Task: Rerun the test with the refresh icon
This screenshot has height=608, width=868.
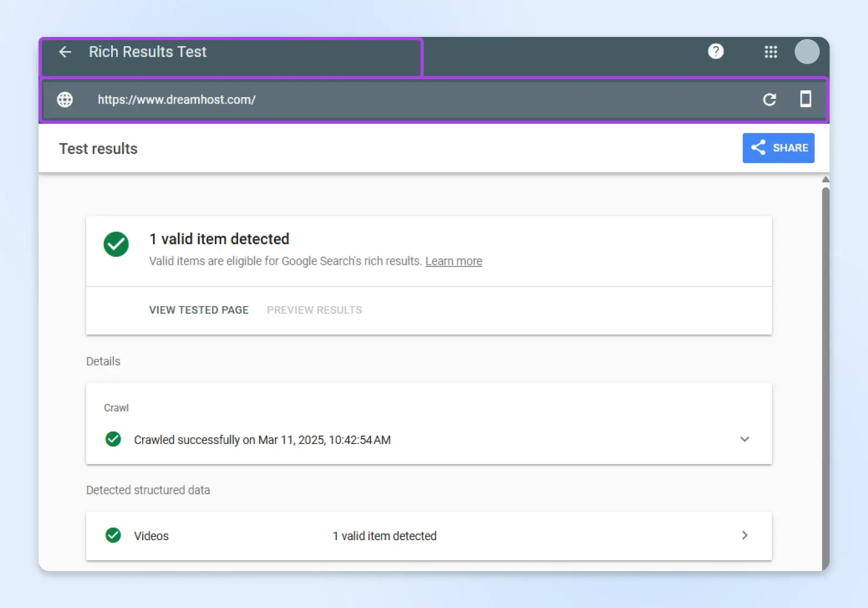Action: (769, 100)
